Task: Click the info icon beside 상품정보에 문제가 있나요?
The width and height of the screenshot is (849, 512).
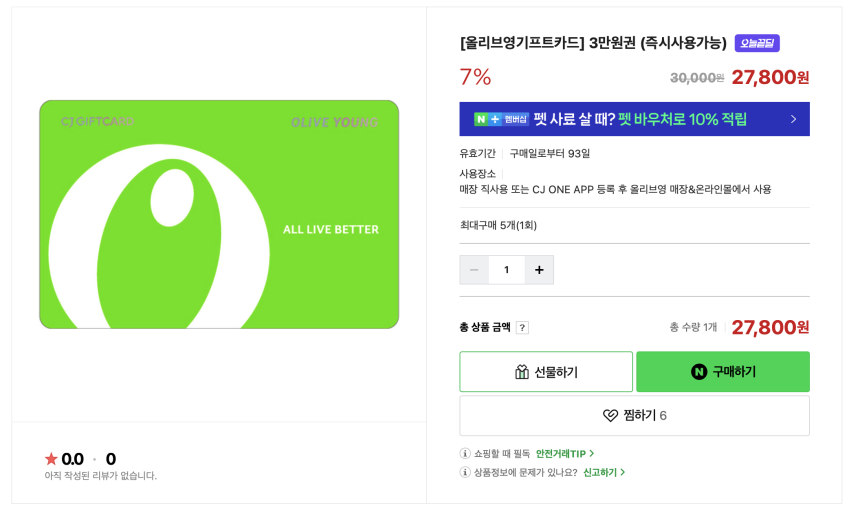Action: 465,472
